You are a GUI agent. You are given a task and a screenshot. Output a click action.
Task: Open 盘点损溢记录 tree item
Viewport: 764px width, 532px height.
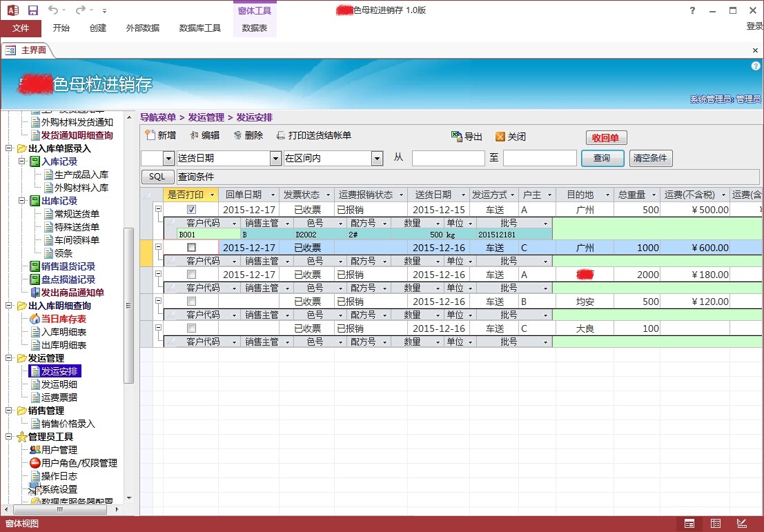[68, 279]
